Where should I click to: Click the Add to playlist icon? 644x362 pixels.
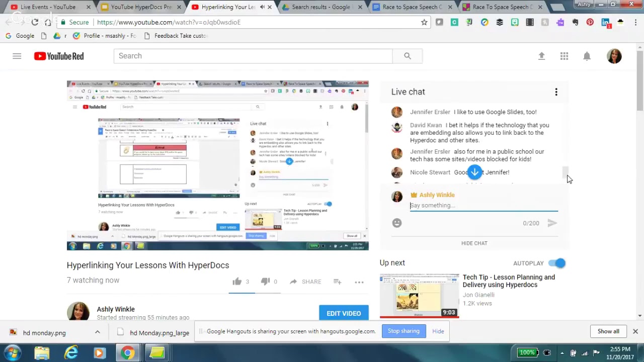(337, 282)
